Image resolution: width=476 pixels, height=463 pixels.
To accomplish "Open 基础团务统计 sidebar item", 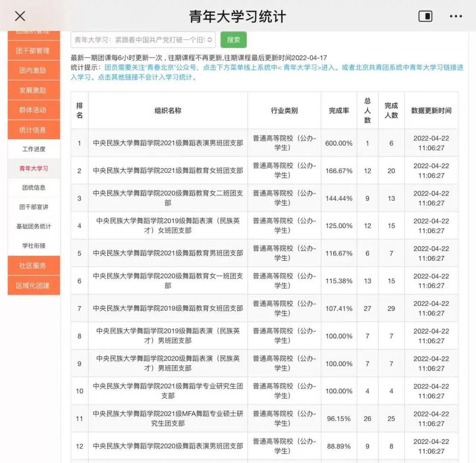I will point(33,226).
